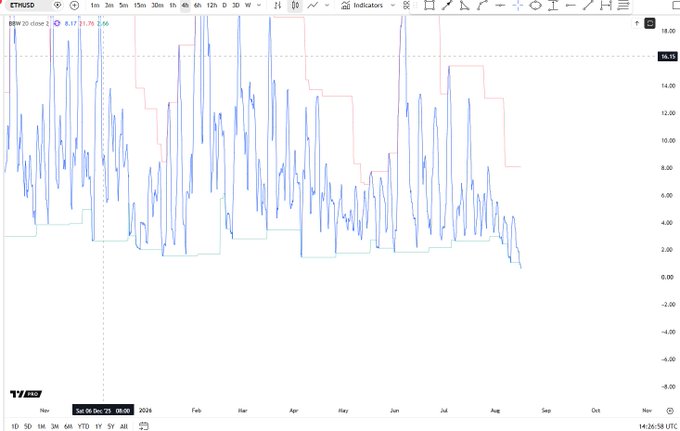Viewport: 680px width, 431px height.
Task: Select the Ellipse drawing tool
Action: pyautogui.click(x=536, y=5)
